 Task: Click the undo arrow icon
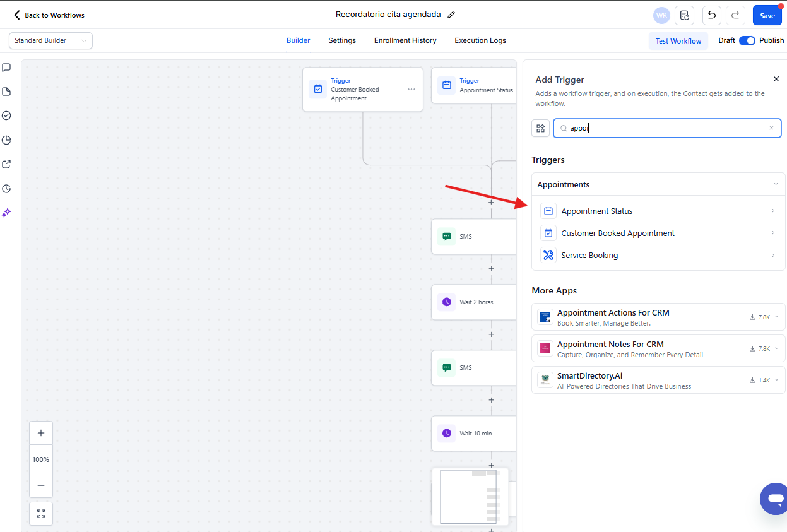click(711, 15)
